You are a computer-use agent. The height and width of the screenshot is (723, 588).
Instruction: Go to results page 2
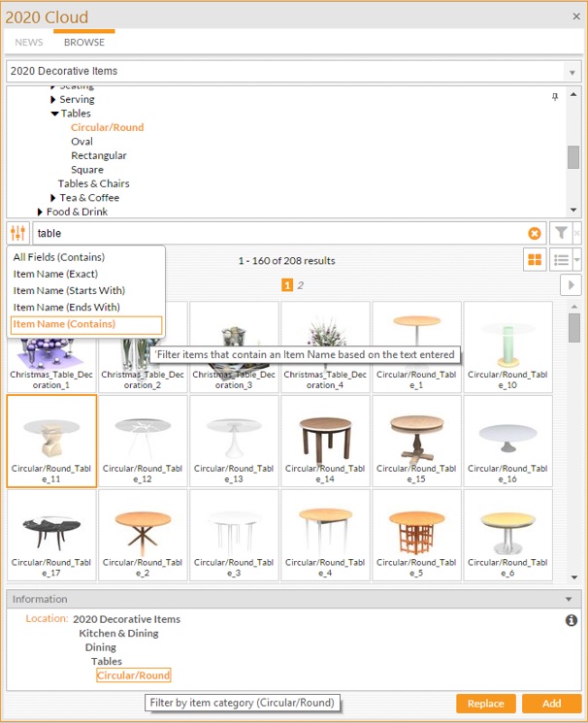pos(300,285)
